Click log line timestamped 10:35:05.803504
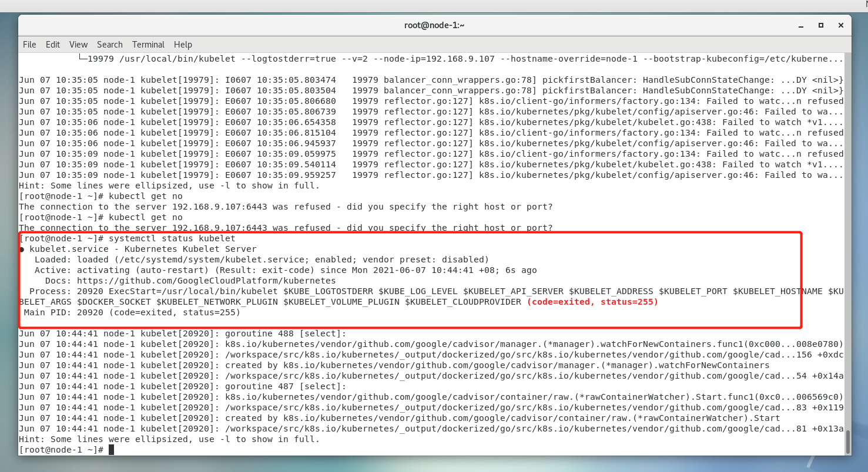 click(x=431, y=90)
